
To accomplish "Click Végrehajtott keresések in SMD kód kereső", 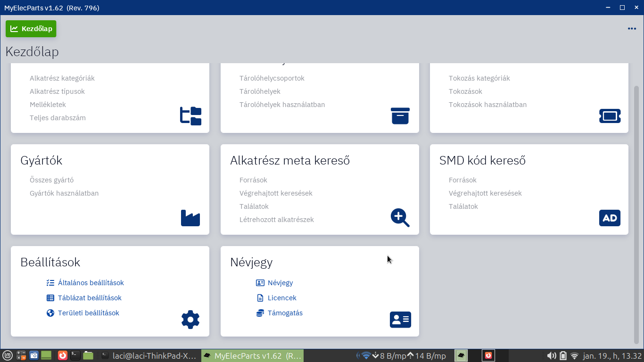I will [x=485, y=193].
